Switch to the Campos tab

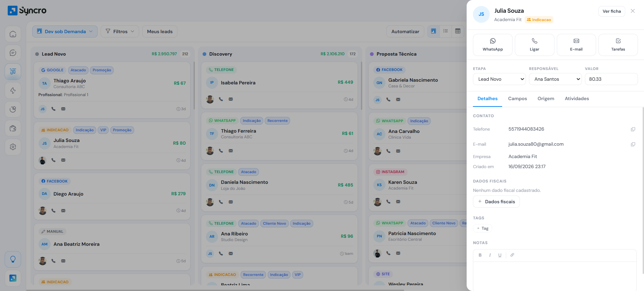[x=517, y=98]
